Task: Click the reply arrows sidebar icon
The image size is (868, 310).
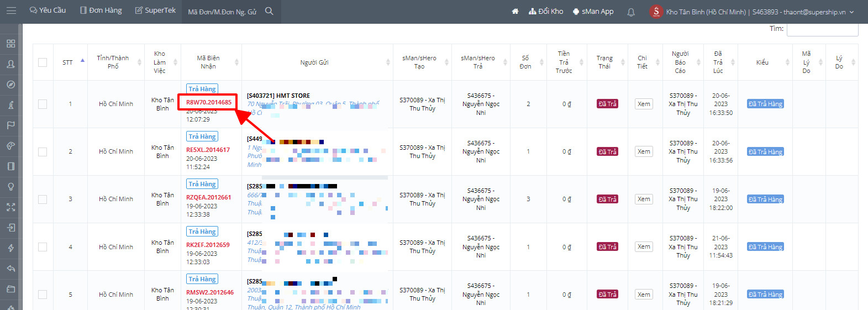Action: [10, 269]
